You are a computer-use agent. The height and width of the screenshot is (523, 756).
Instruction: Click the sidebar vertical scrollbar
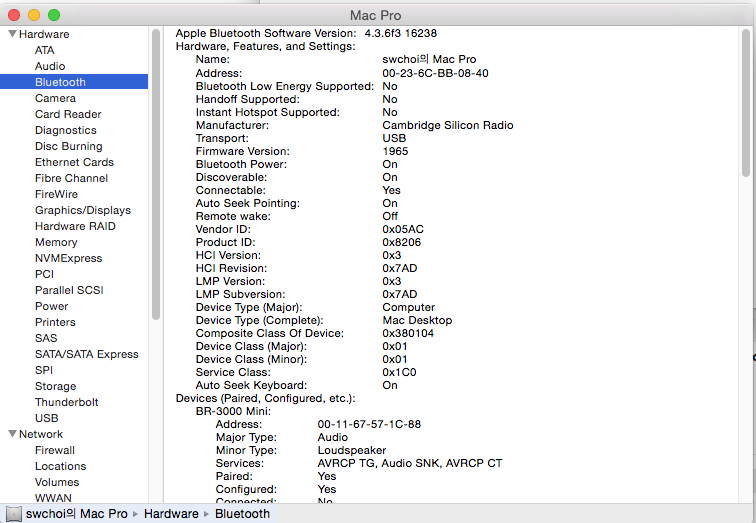pos(156,174)
